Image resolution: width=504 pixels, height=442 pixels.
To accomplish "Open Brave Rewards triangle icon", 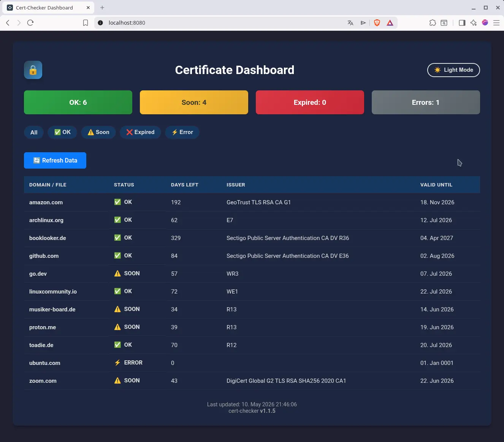I will 390,23.
